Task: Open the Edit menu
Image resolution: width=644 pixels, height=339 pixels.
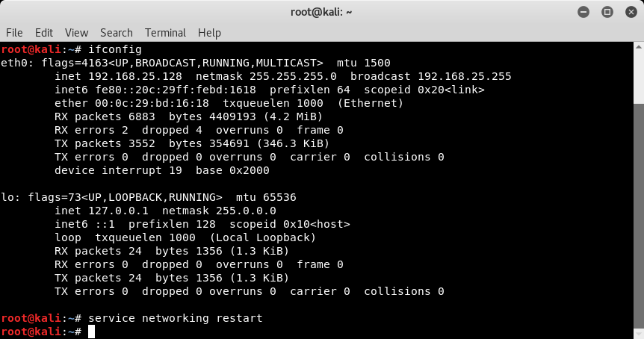Action: point(43,32)
